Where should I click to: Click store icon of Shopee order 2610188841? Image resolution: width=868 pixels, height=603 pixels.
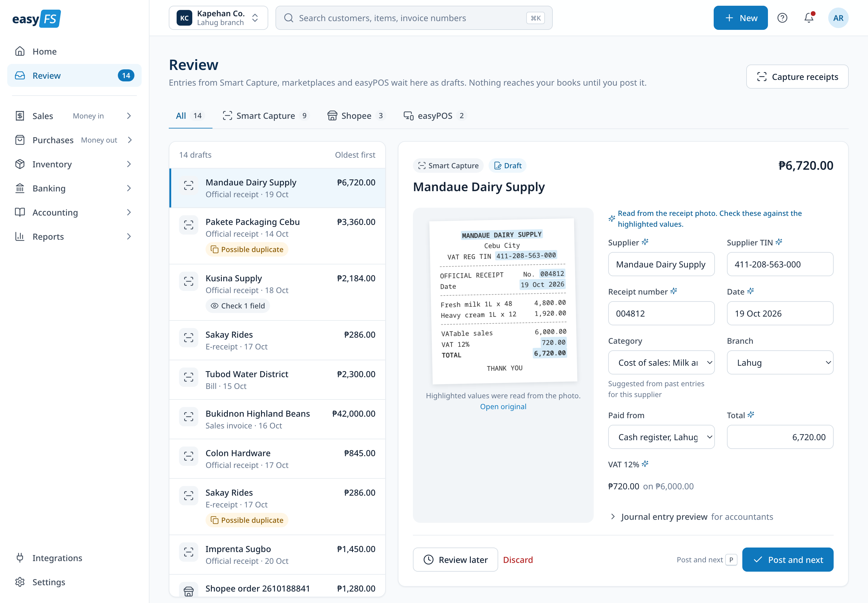(x=188, y=591)
